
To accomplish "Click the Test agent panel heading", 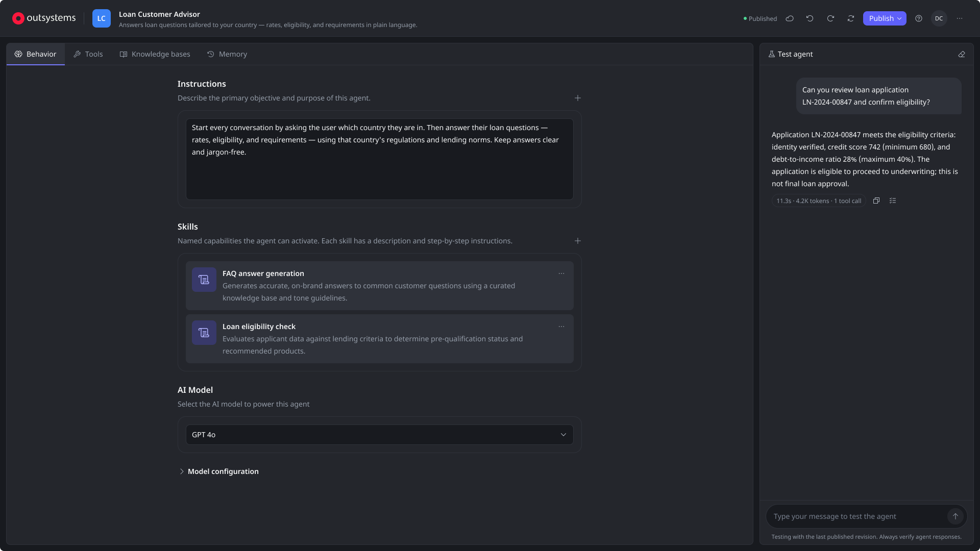I will tap(791, 54).
